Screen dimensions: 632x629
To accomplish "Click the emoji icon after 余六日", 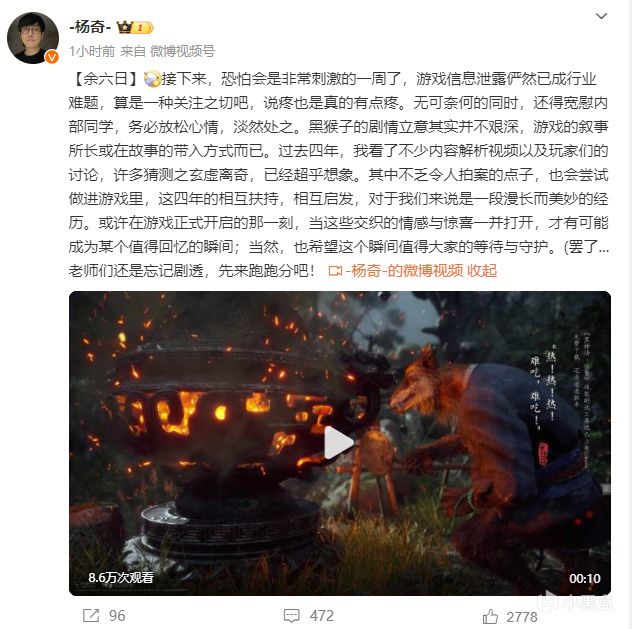I will click(x=152, y=79).
